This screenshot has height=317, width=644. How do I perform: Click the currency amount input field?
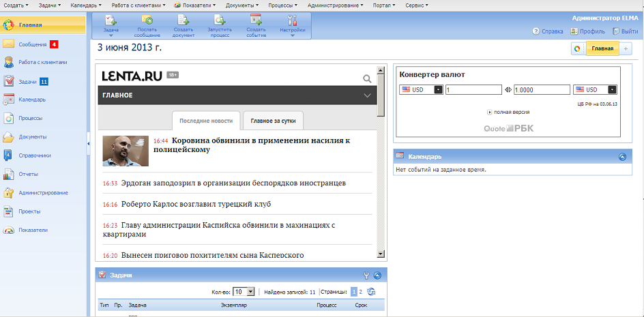[x=473, y=90]
